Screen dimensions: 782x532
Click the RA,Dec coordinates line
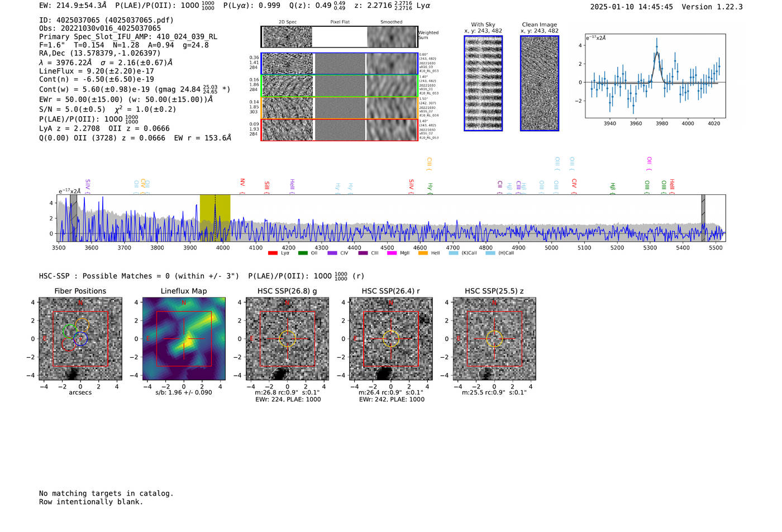coord(100,54)
